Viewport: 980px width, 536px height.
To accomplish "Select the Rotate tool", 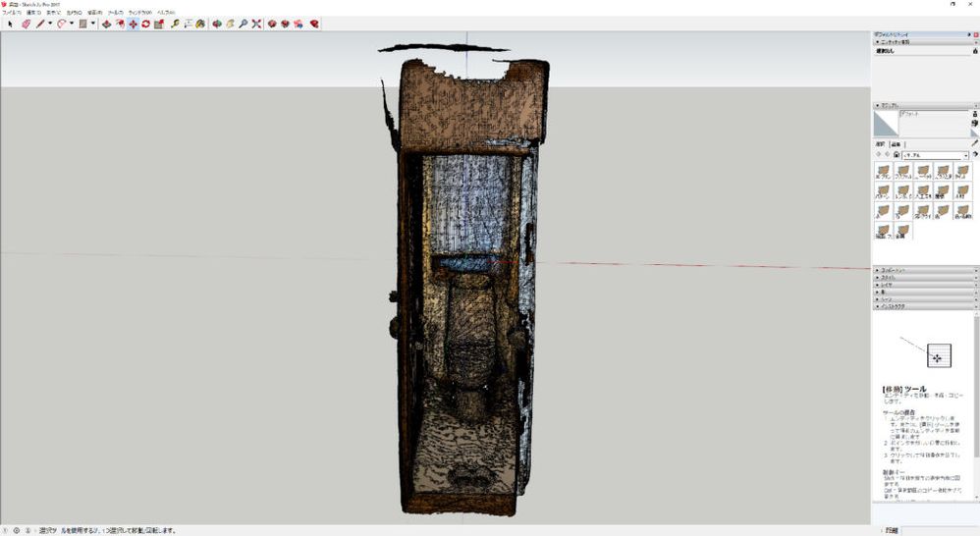I will [145, 24].
